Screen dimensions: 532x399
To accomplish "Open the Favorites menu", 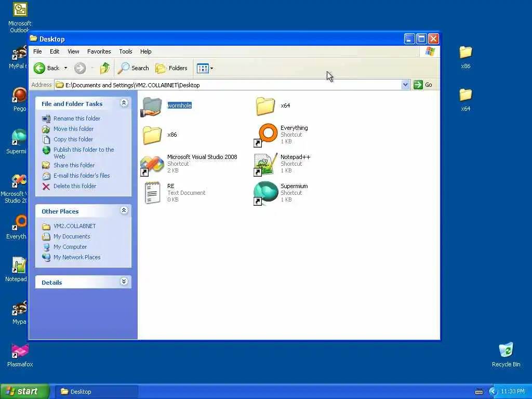I will 99,51.
